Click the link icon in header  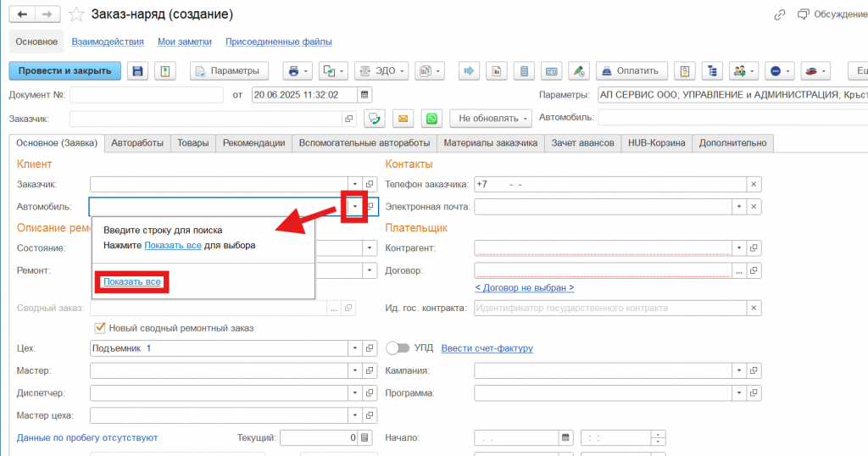(779, 14)
